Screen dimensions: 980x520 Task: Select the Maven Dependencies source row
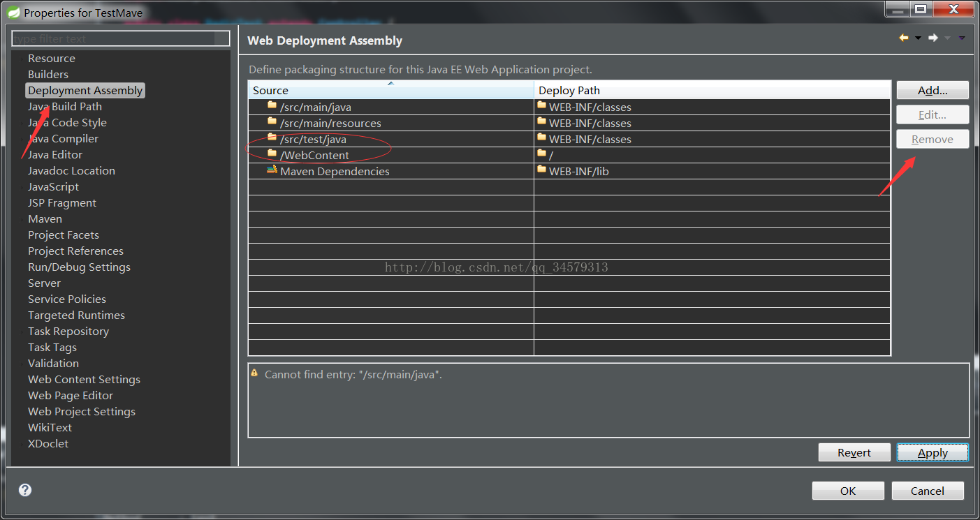(391, 171)
